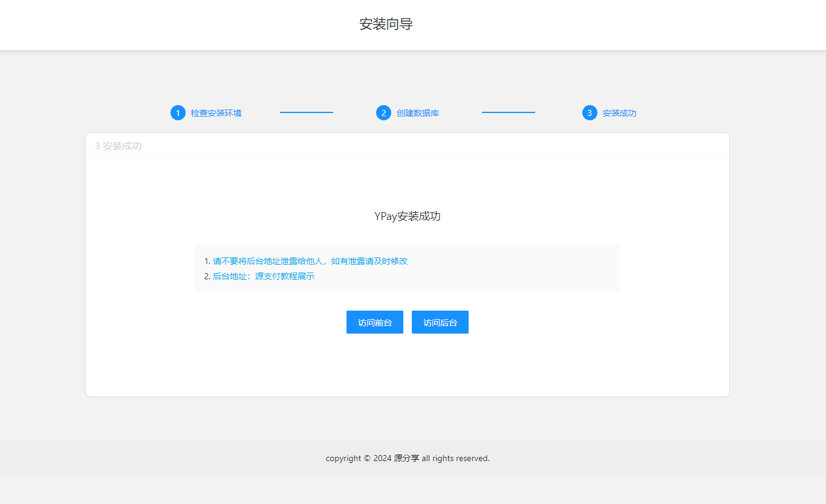Open the 源支付教程展示 backend address link
Image resolution: width=826 pixels, height=504 pixels.
click(285, 276)
